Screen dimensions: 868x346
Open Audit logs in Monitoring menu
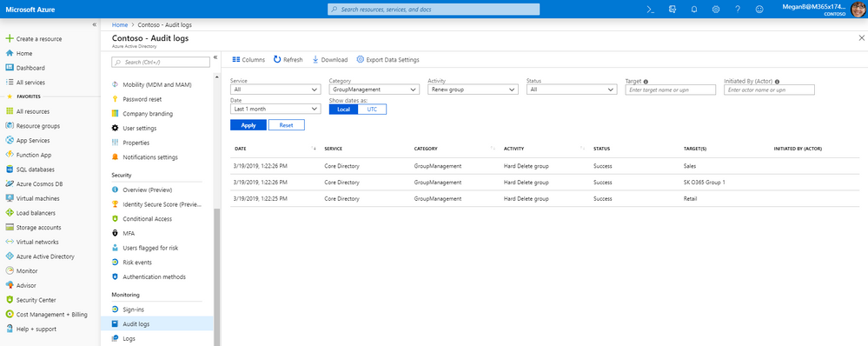(x=156, y=324)
